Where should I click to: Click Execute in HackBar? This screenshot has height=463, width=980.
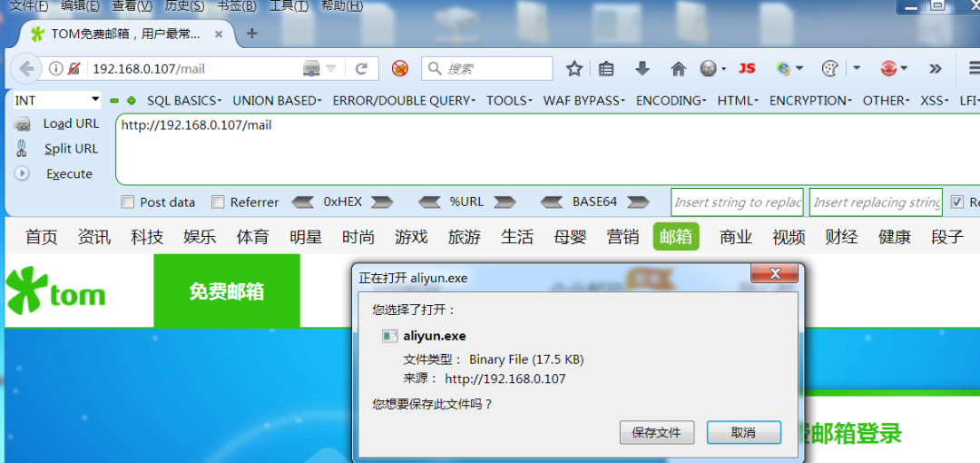tap(69, 174)
